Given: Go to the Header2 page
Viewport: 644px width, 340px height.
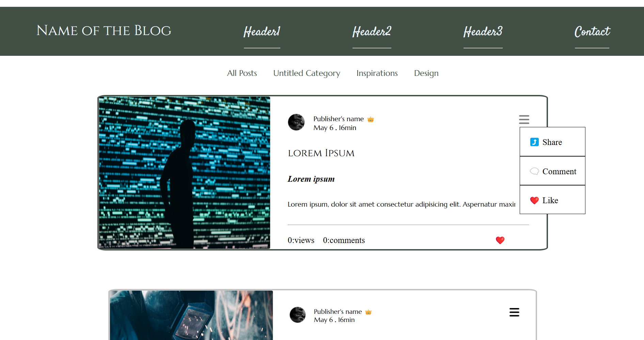Looking at the screenshot, I should [x=372, y=32].
